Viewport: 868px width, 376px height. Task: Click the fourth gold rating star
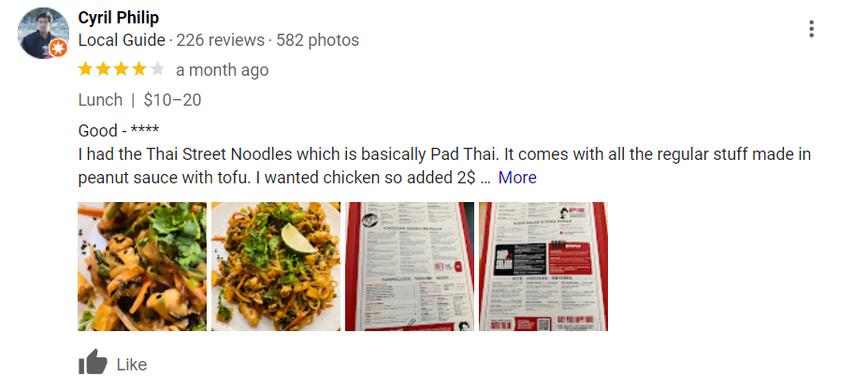(x=139, y=69)
